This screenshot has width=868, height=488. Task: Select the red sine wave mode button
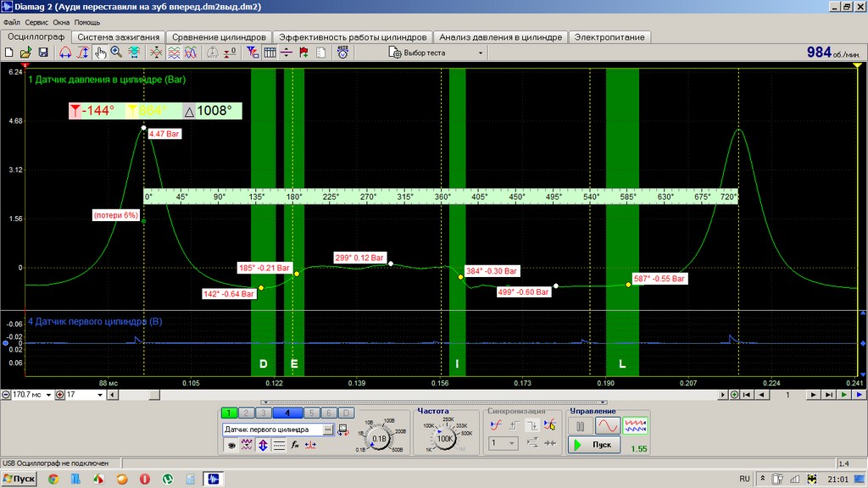(607, 427)
